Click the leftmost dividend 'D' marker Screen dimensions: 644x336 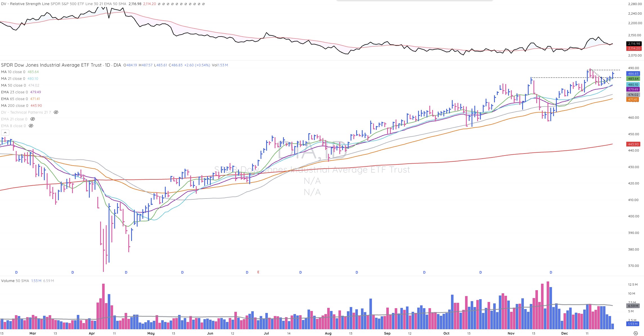point(16,272)
